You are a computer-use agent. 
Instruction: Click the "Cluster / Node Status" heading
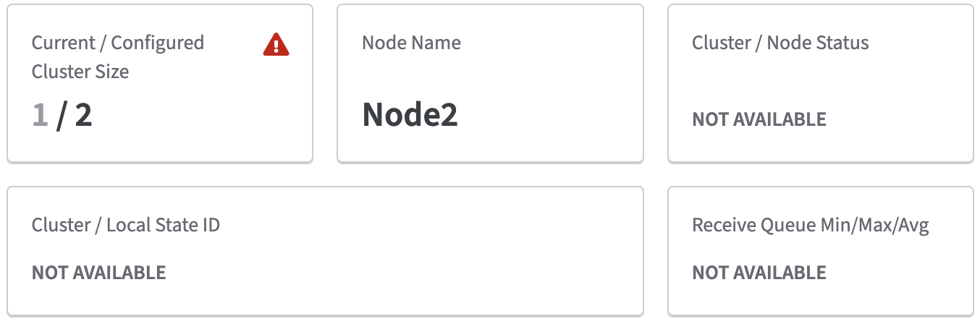pyautogui.click(x=780, y=43)
